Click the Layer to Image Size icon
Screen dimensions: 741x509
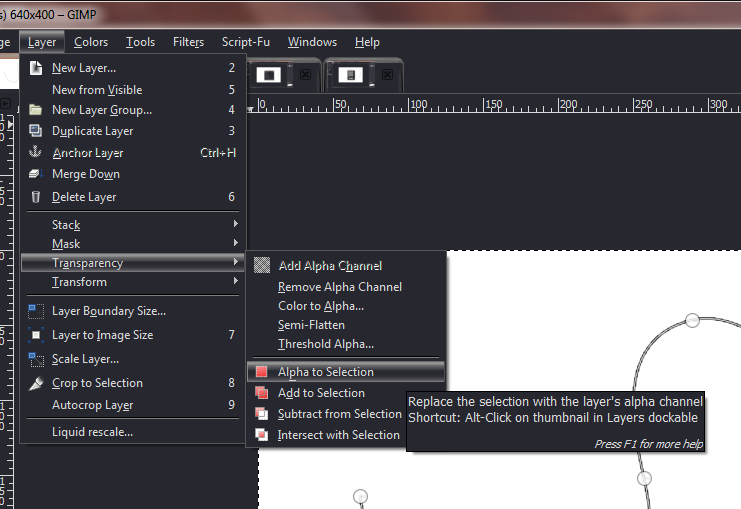click(36, 335)
